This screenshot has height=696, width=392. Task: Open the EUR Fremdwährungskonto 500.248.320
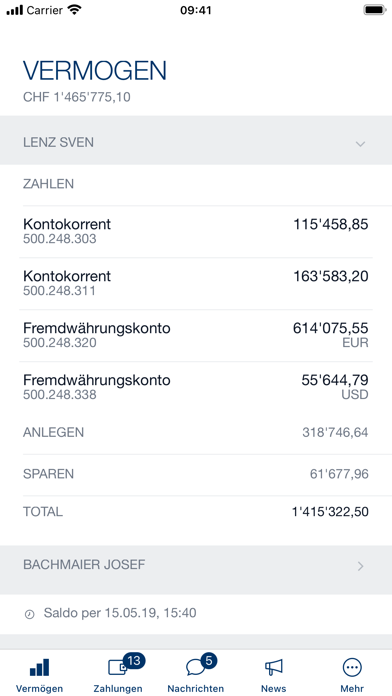pos(196,335)
